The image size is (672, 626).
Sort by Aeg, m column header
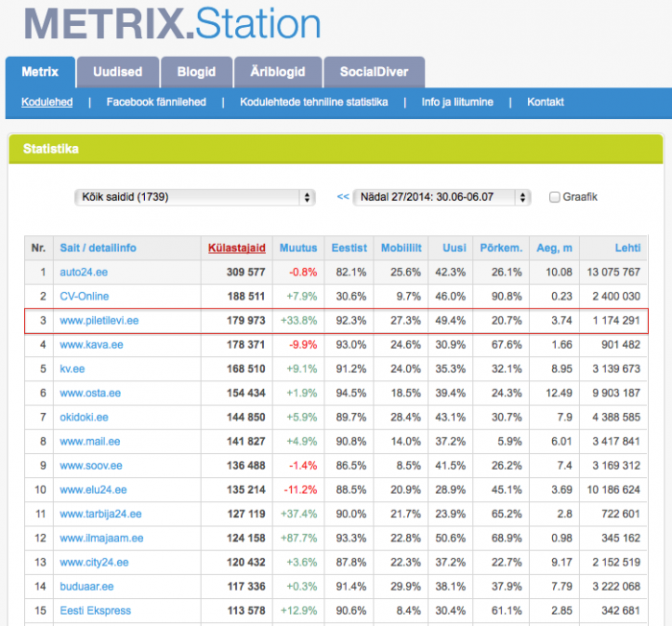click(554, 248)
